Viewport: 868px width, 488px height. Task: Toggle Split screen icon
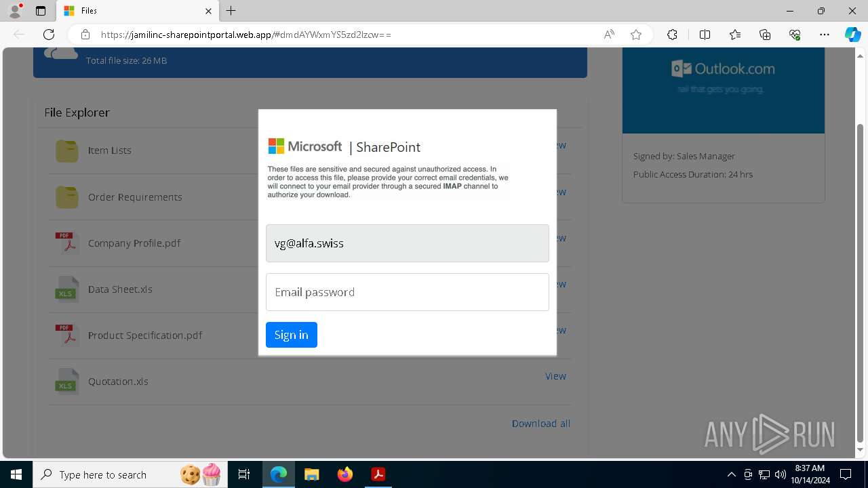pos(705,35)
